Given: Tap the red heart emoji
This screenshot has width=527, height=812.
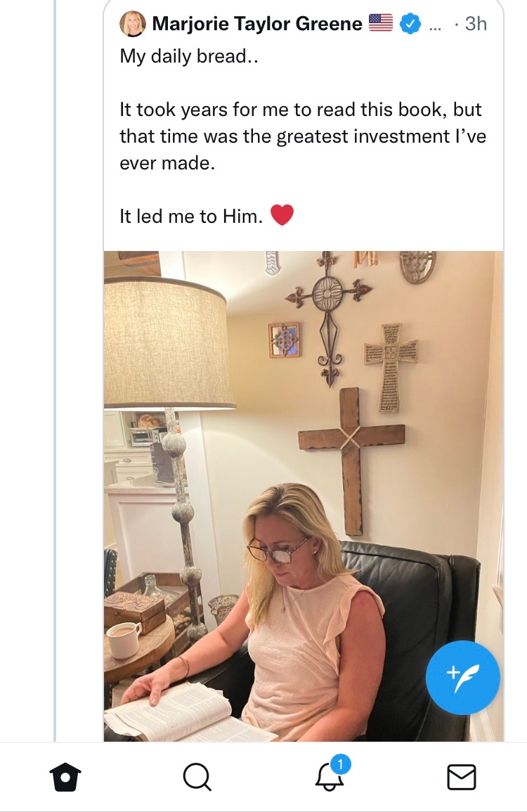Looking at the screenshot, I should click(x=282, y=215).
